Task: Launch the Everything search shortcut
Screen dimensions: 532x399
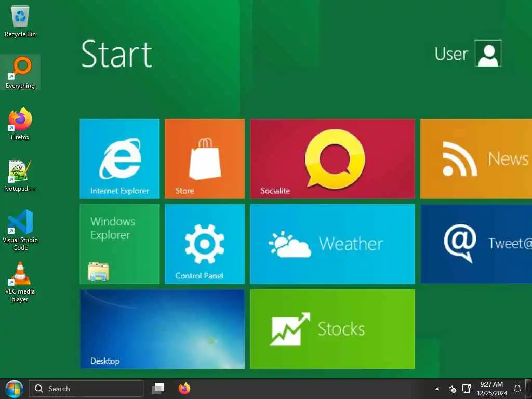Action: tap(20, 72)
